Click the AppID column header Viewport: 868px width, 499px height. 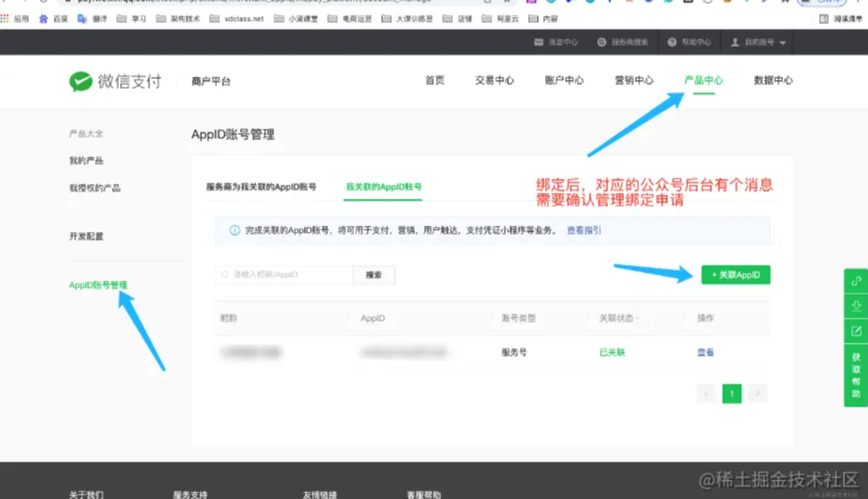click(x=373, y=318)
